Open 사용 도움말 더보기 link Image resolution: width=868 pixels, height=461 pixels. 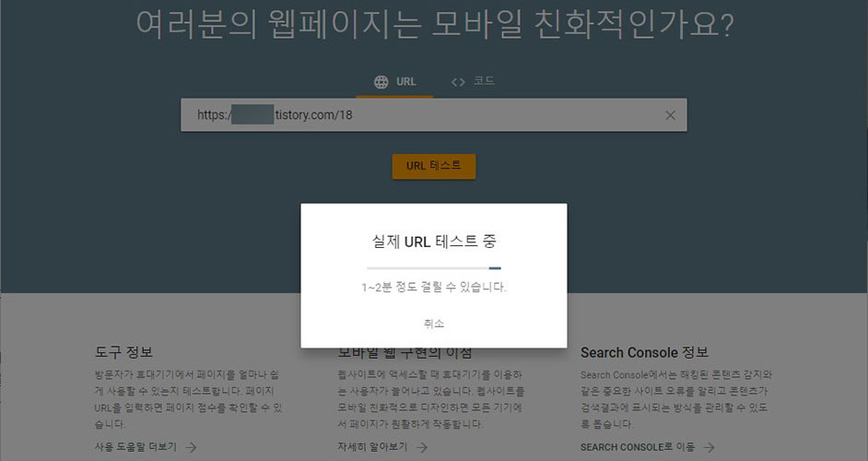[135, 446]
